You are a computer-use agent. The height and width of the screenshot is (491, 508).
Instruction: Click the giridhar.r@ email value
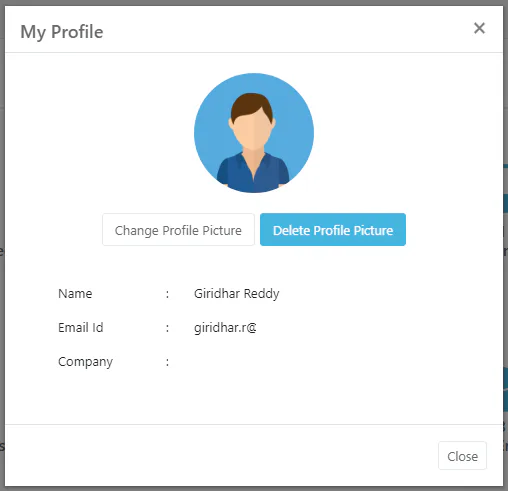tap(225, 328)
